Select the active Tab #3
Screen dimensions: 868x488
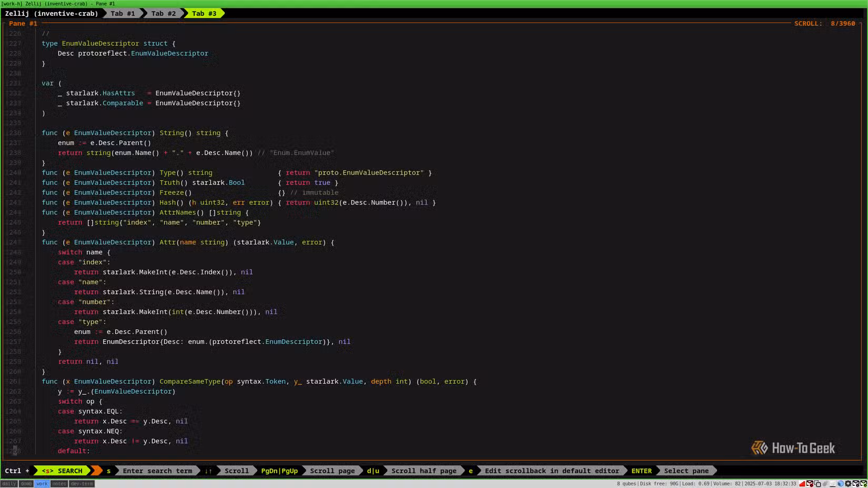tap(204, 14)
